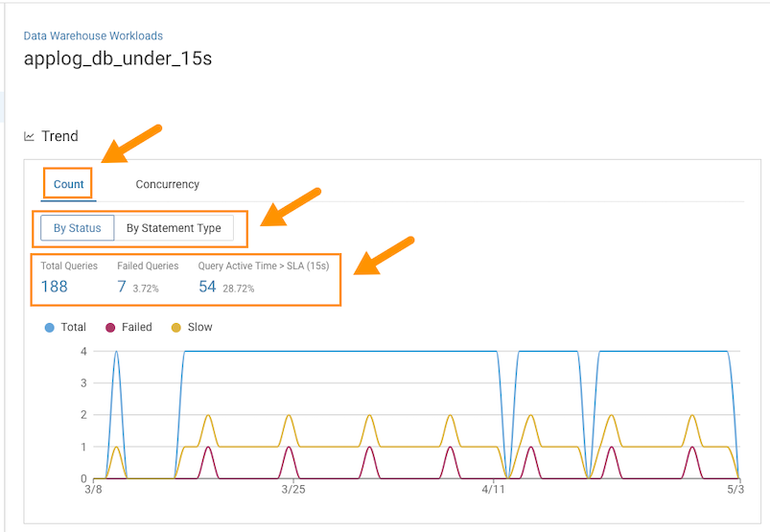Viewport: 770px width, 532px height.
Task: Click the Failed Queries count 7
Action: click(x=122, y=287)
